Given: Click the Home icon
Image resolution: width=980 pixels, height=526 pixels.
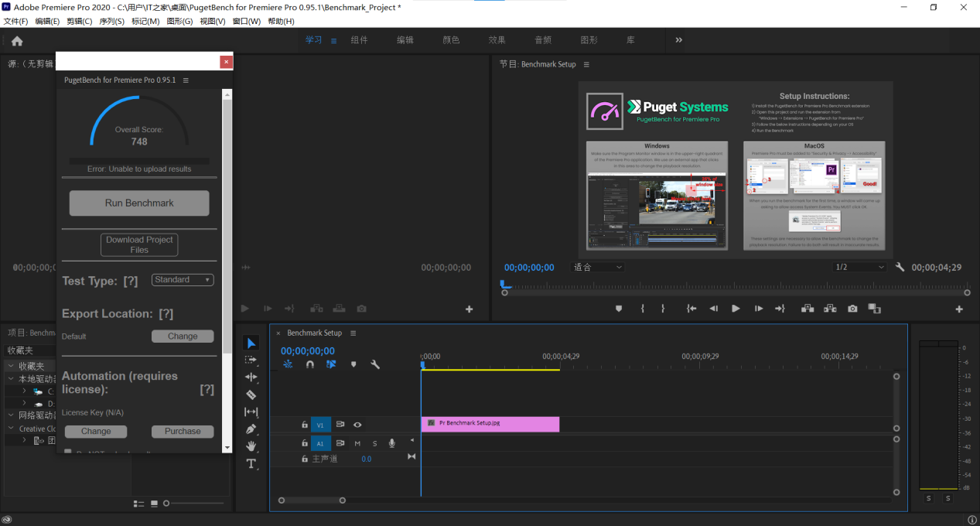Looking at the screenshot, I should [x=17, y=41].
